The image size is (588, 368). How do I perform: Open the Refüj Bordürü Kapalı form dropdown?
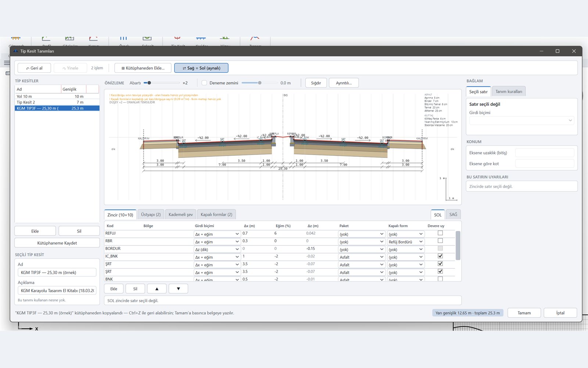pyautogui.click(x=406, y=242)
